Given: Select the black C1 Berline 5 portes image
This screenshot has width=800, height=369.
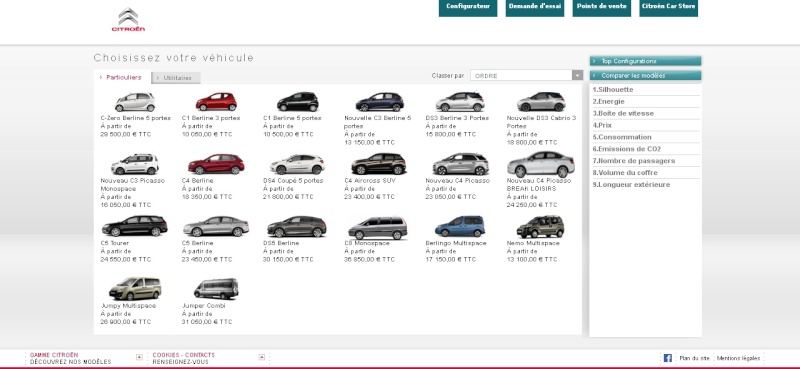Looking at the screenshot, I should [x=297, y=102].
